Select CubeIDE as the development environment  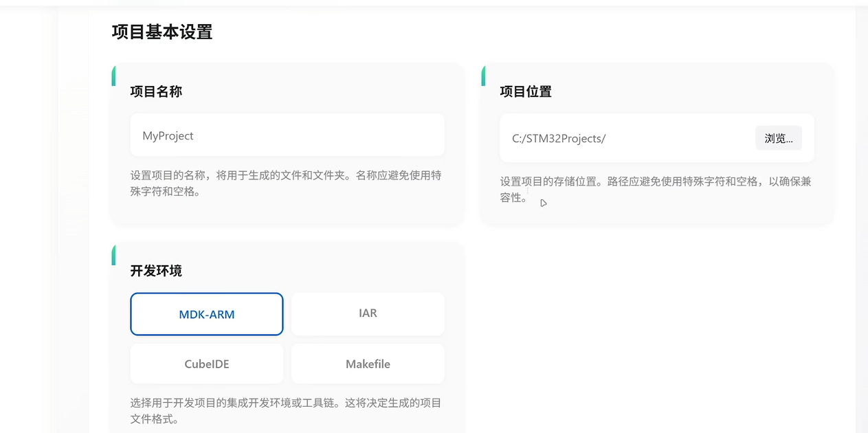pos(206,364)
